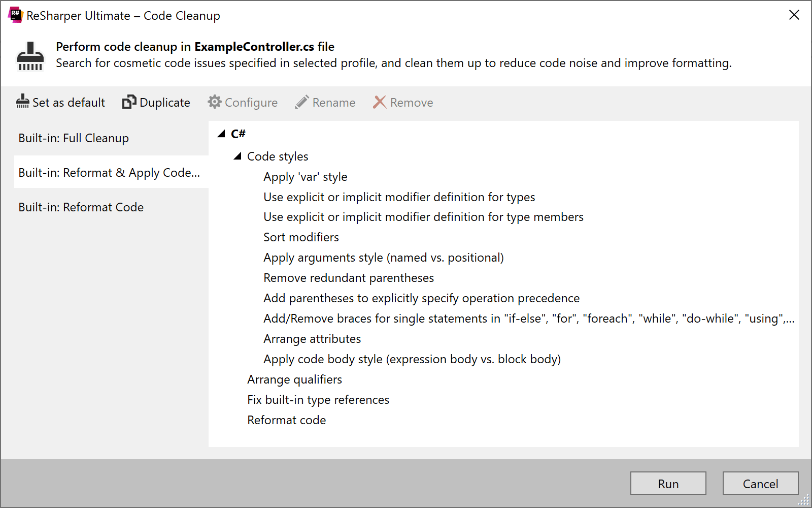
Task: Select the Arrange attributes item
Action: tap(312, 339)
